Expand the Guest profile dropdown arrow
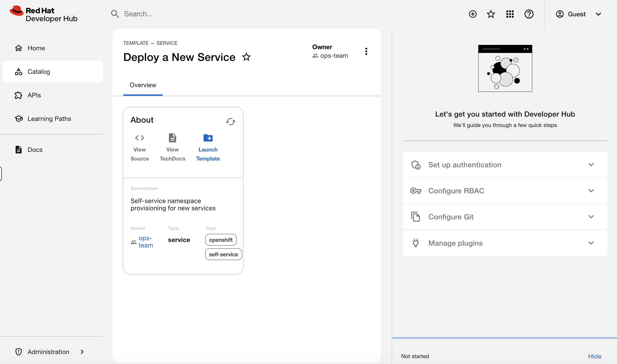This screenshot has height=364, width=617. (x=598, y=14)
